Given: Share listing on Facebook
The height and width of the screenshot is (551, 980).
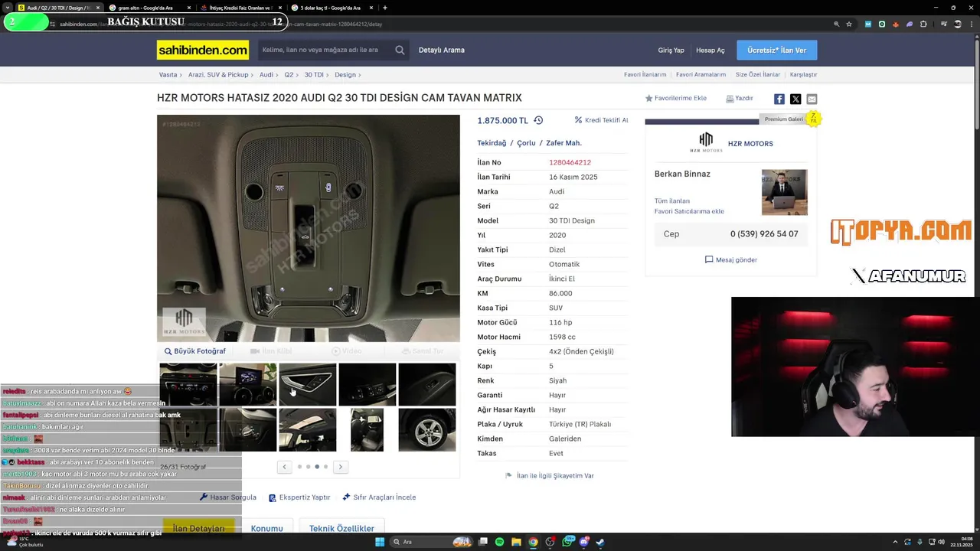Looking at the screenshot, I should pos(779,99).
